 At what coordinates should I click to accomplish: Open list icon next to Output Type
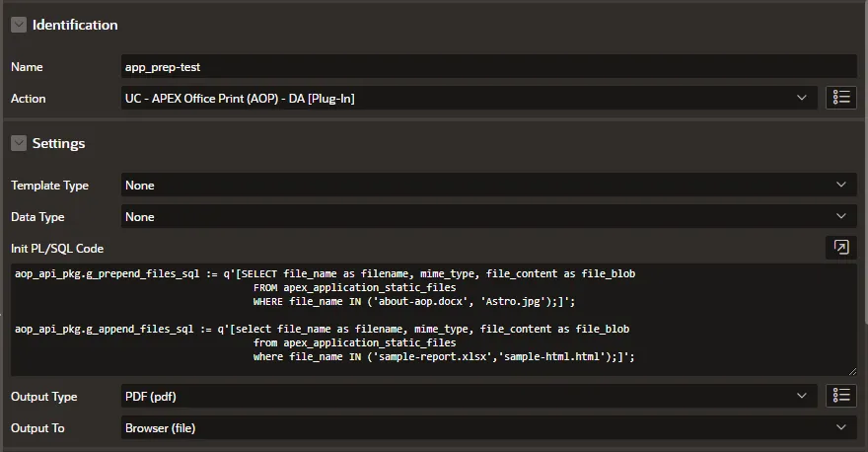[x=840, y=396]
